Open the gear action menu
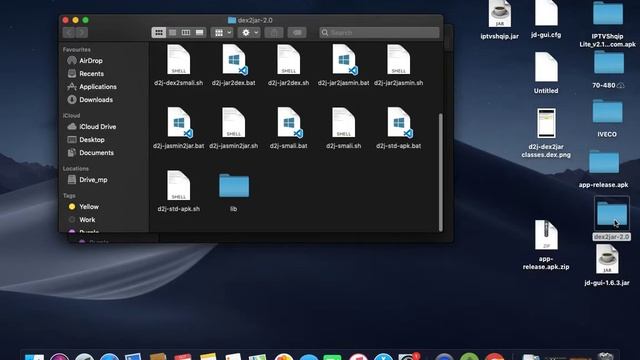This screenshot has height=360, width=640. pos(249,32)
